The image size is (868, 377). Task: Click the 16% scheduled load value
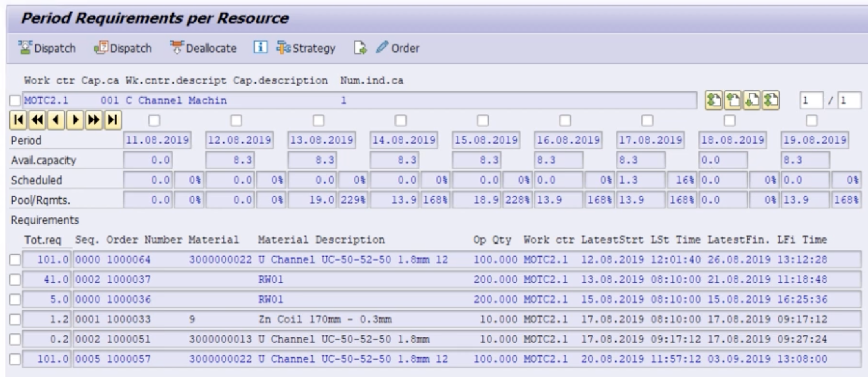[682, 180]
